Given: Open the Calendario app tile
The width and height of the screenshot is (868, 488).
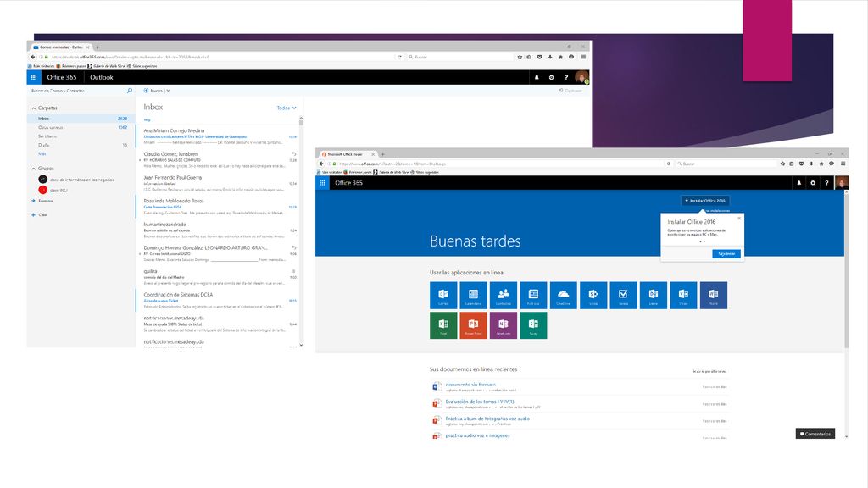Looking at the screenshot, I should (x=473, y=296).
